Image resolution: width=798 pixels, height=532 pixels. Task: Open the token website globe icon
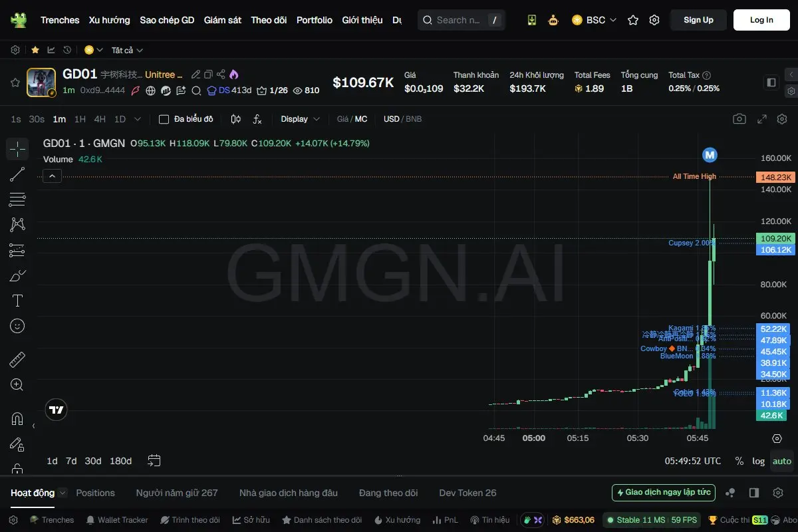(x=151, y=90)
